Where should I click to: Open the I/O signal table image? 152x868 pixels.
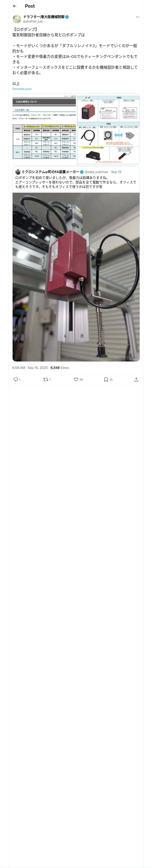(x=44, y=129)
